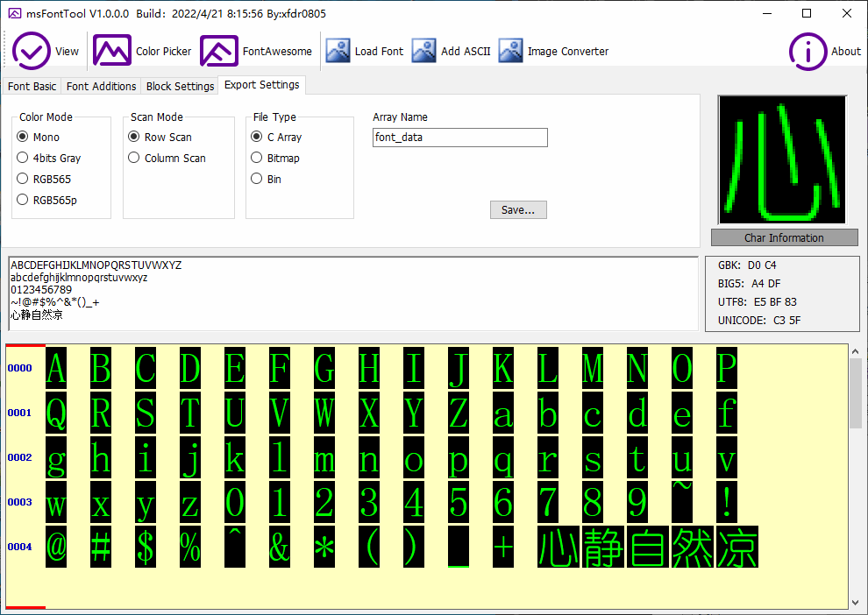The height and width of the screenshot is (615, 868).
Task: Click row label 0004
Action: pyautogui.click(x=20, y=547)
